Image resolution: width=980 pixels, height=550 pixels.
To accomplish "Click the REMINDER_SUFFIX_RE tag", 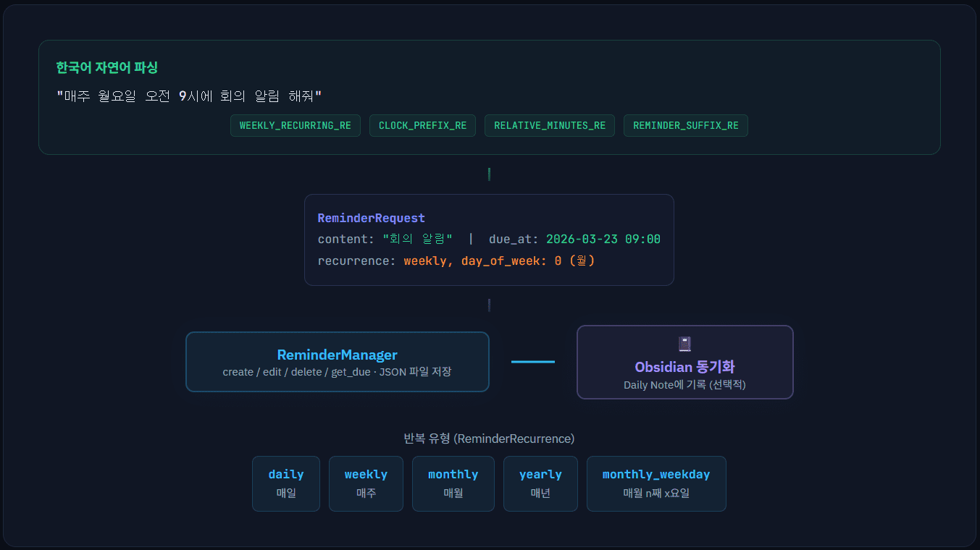I will pos(685,125).
